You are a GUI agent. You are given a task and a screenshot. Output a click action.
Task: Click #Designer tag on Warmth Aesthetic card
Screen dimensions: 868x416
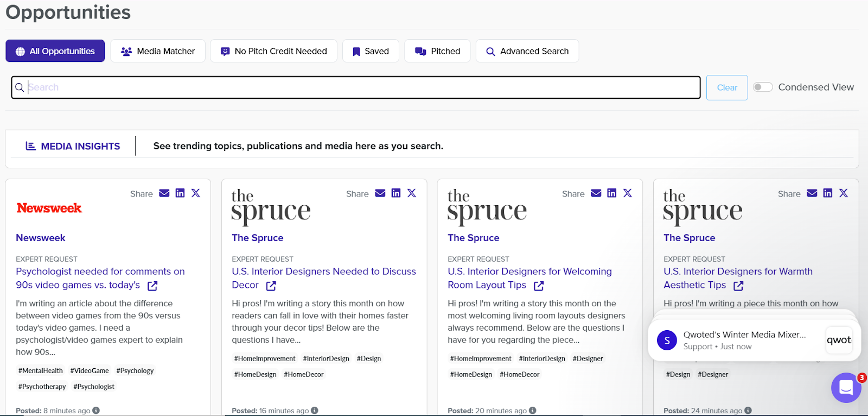coord(713,374)
